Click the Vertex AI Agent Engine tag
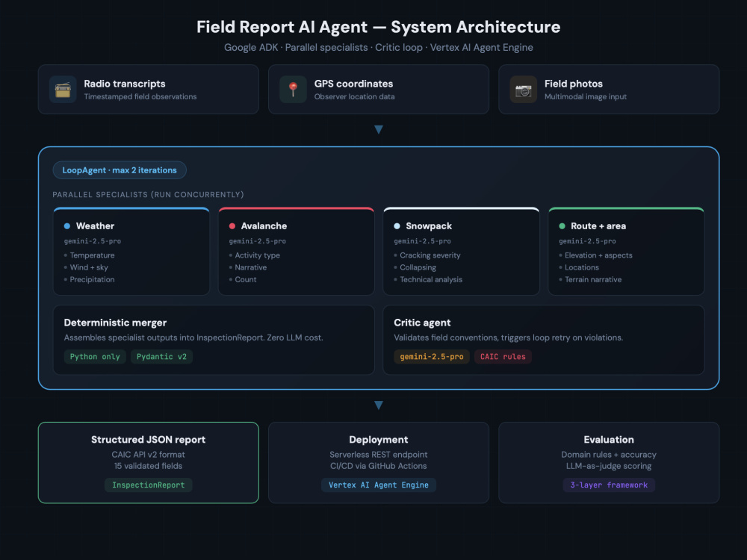Screen dimensions: 747x560 click(379, 485)
